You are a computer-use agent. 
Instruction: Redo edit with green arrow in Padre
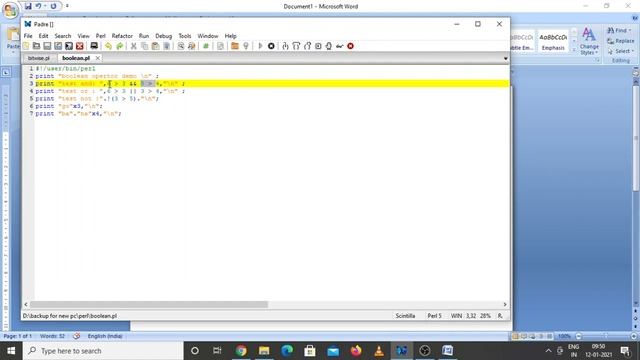click(119, 46)
